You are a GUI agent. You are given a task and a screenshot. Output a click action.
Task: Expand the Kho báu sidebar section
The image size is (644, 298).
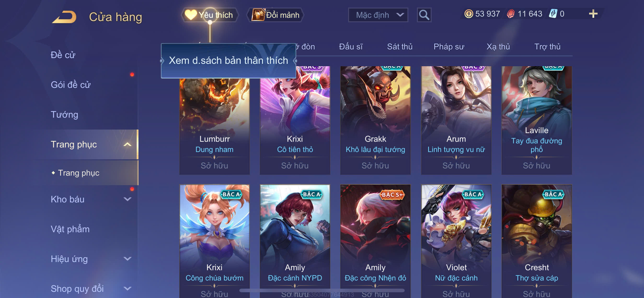[127, 199]
